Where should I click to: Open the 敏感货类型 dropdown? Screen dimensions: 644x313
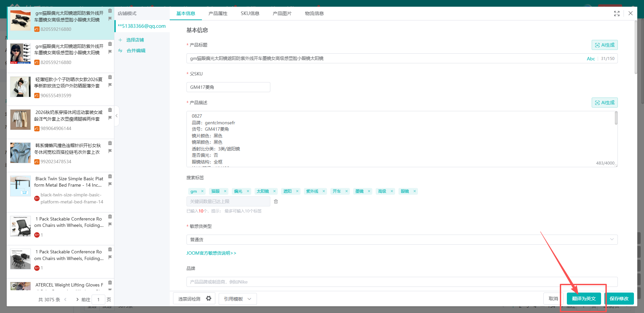402,240
